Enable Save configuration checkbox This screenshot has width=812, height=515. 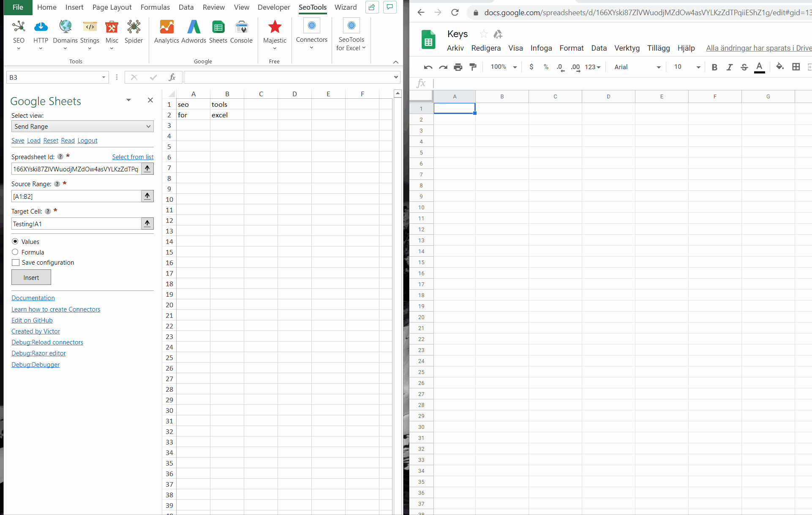(15, 263)
